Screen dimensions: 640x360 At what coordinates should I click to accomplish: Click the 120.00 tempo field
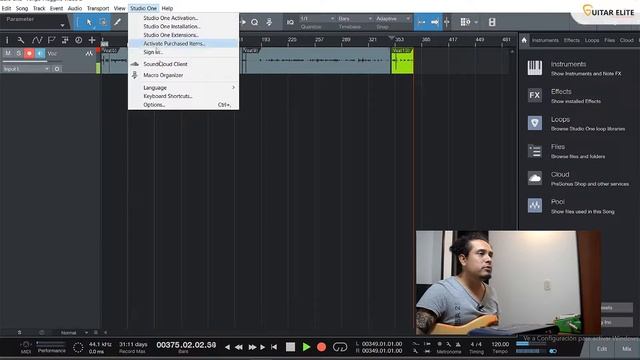[500, 344]
